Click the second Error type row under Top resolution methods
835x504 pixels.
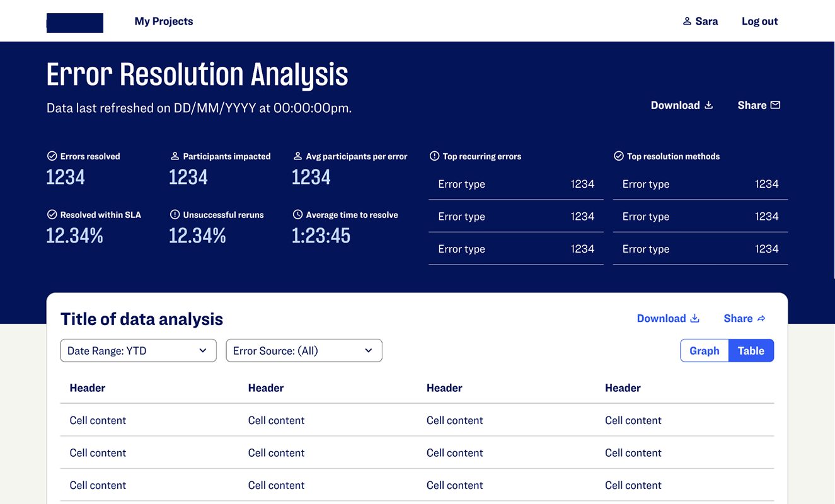(700, 216)
